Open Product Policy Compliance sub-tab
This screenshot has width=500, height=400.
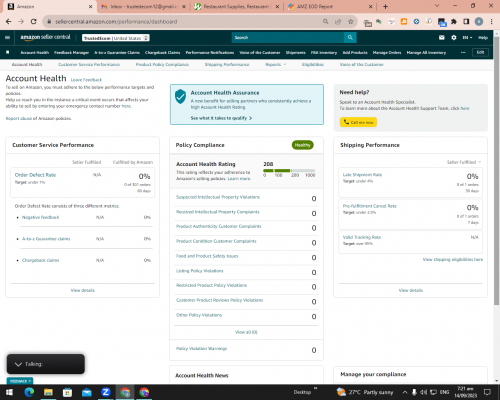pyautogui.click(x=162, y=64)
